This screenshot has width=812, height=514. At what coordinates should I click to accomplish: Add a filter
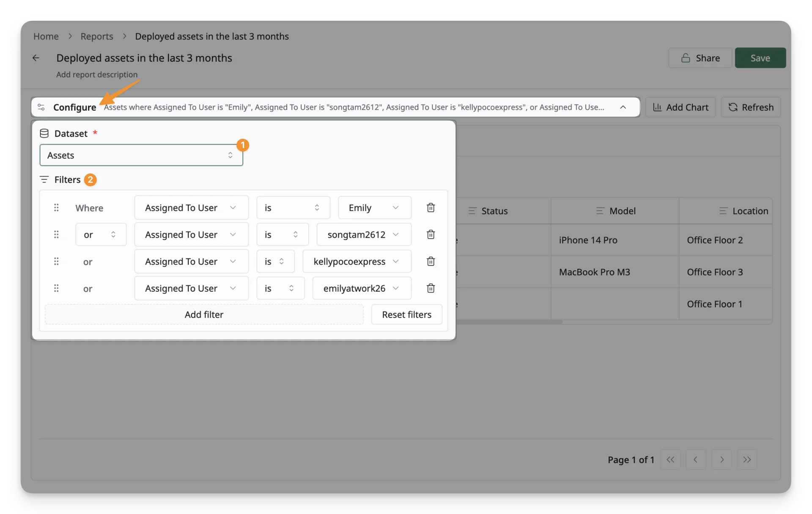coord(204,314)
